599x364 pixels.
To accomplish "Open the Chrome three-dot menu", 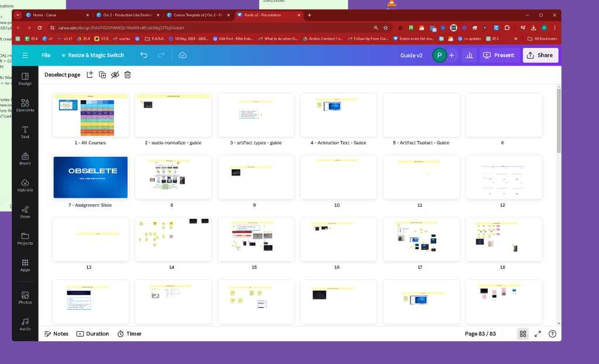I will click(554, 28).
